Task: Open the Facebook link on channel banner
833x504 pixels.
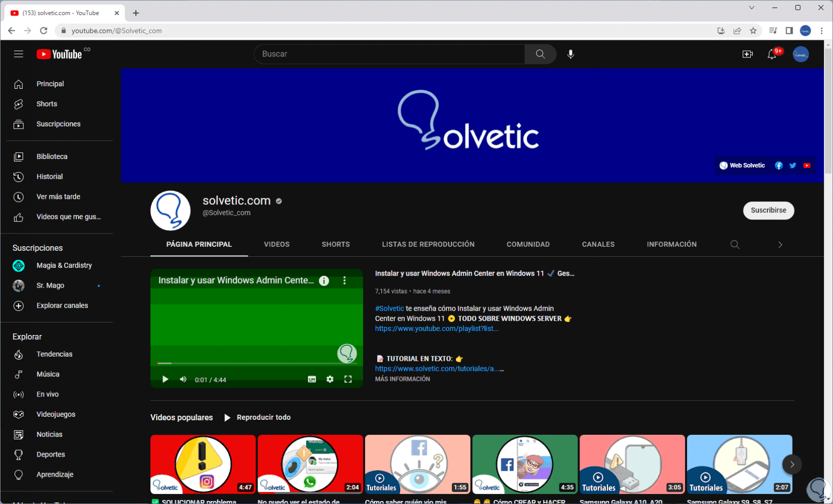Action: coord(779,165)
